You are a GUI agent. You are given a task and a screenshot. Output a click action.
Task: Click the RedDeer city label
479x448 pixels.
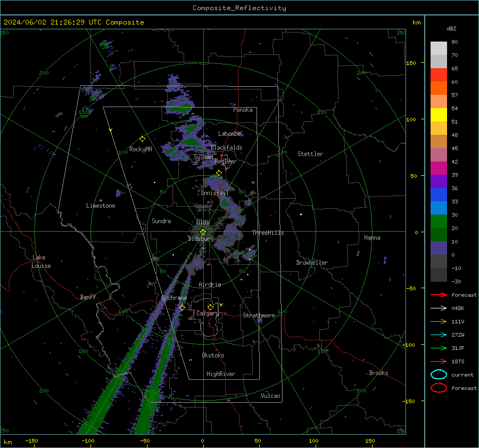pos(226,161)
